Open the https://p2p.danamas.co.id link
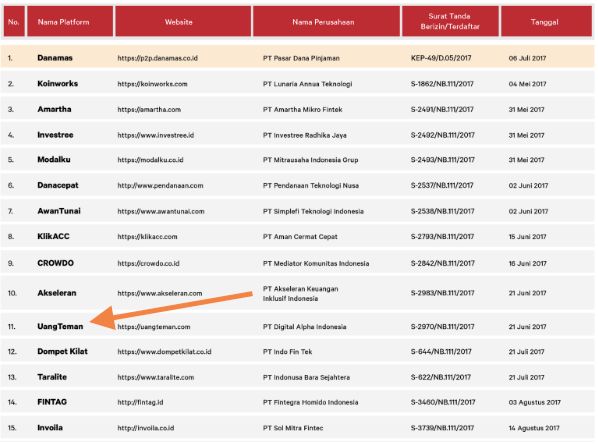The height and width of the screenshot is (444, 598). (158, 58)
